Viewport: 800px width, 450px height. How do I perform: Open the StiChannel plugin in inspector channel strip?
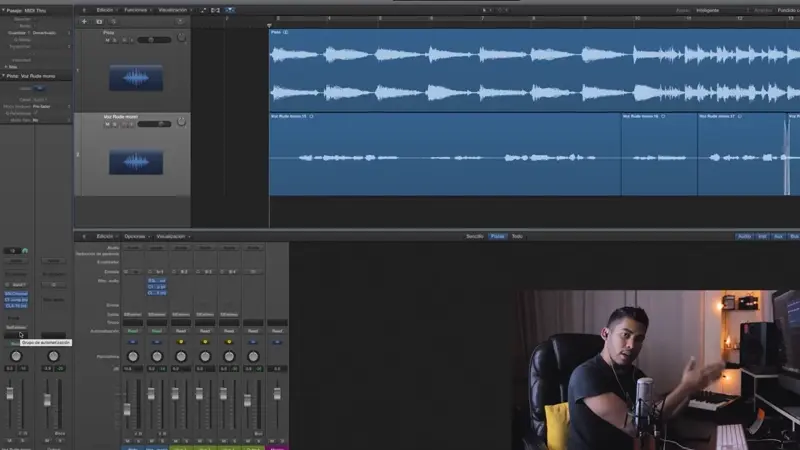click(16, 294)
